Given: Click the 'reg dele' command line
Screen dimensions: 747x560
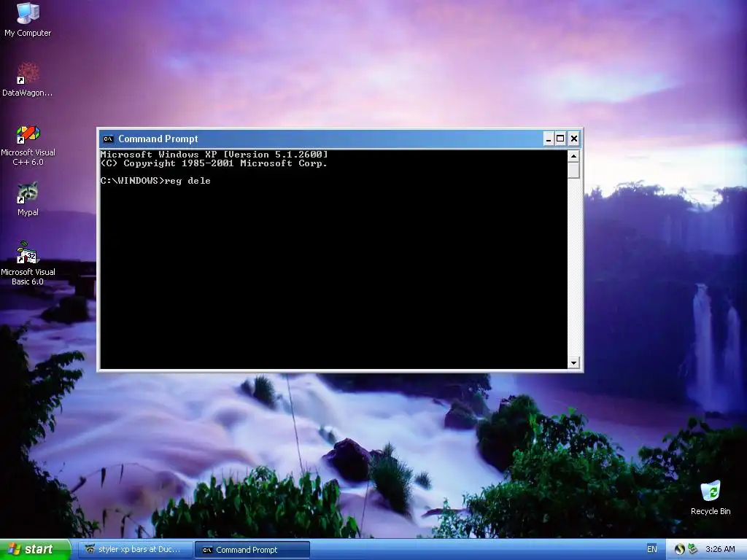Looking at the screenshot, I should [x=155, y=181].
